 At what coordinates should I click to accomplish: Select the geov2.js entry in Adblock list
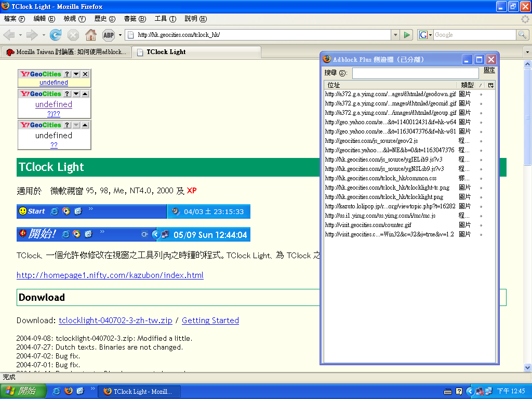click(371, 141)
